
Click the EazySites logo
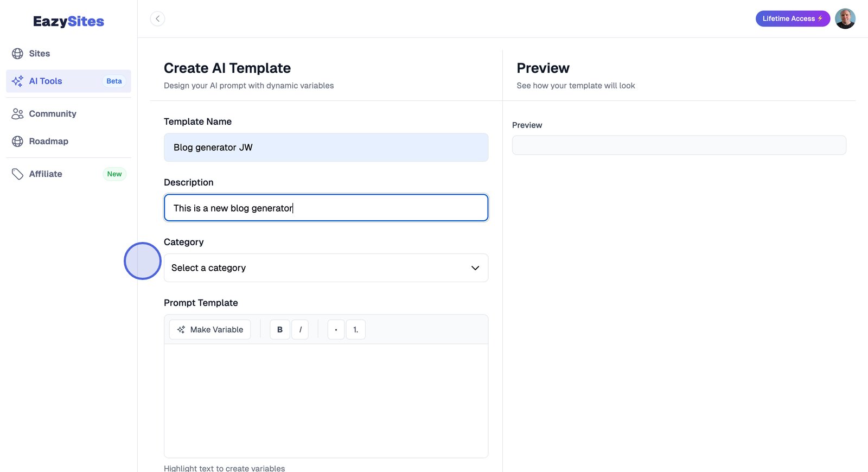point(68,22)
